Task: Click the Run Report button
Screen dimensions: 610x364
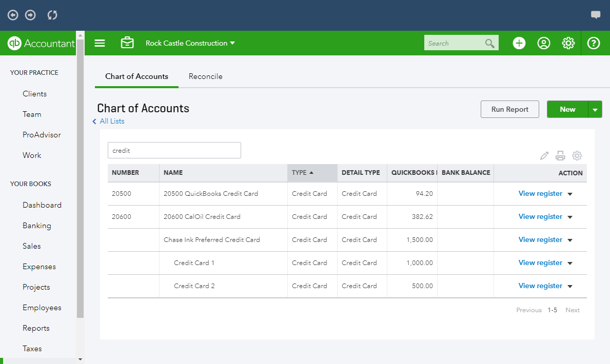Action: click(509, 109)
